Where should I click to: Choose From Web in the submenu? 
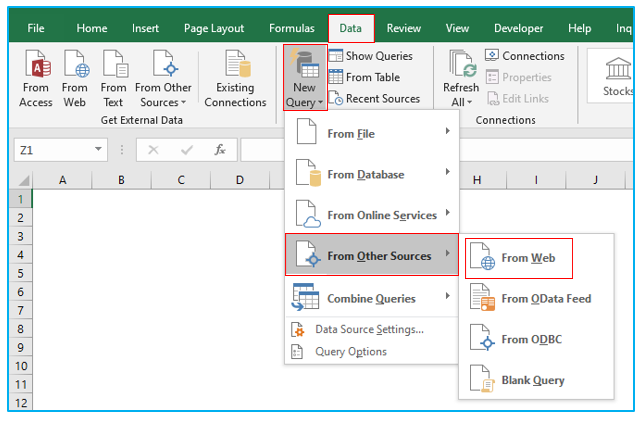click(x=519, y=258)
